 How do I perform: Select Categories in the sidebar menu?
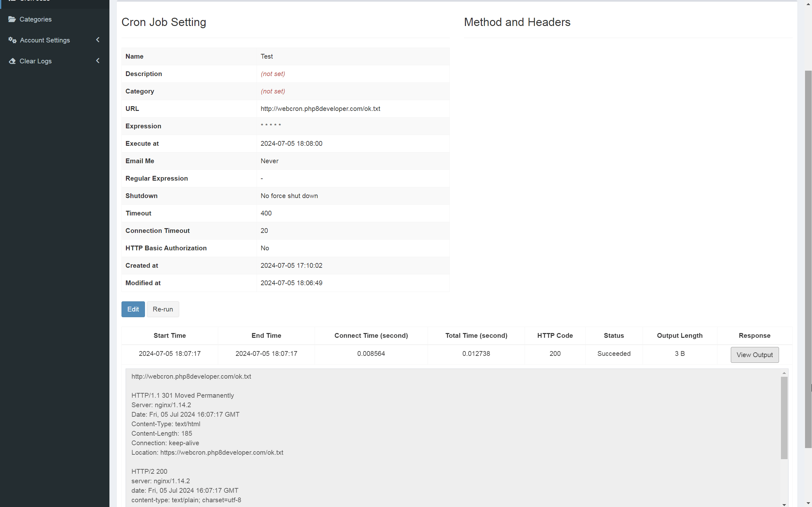coord(36,19)
